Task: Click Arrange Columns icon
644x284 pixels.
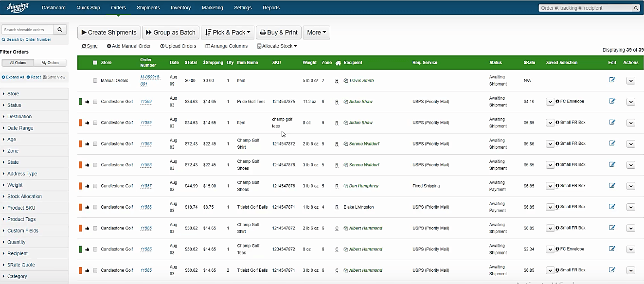Action: pyautogui.click(x=208, y=46)
